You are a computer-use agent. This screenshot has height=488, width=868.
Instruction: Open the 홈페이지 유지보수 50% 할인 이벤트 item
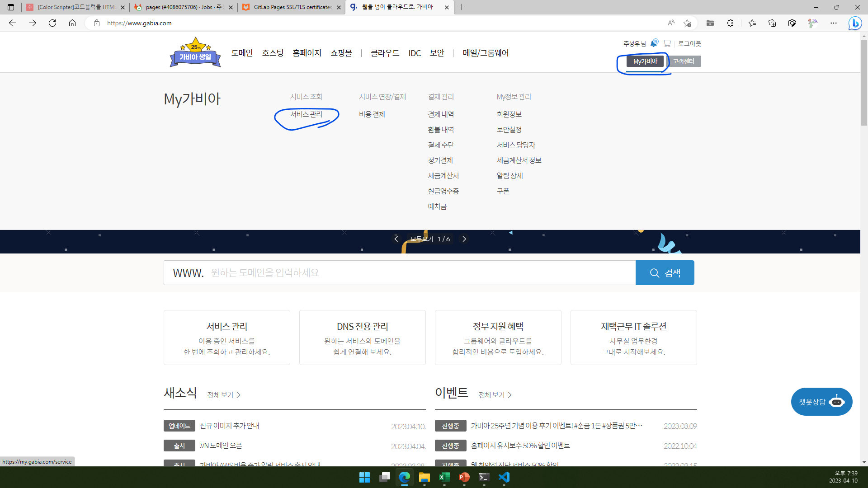click(520, 446)
